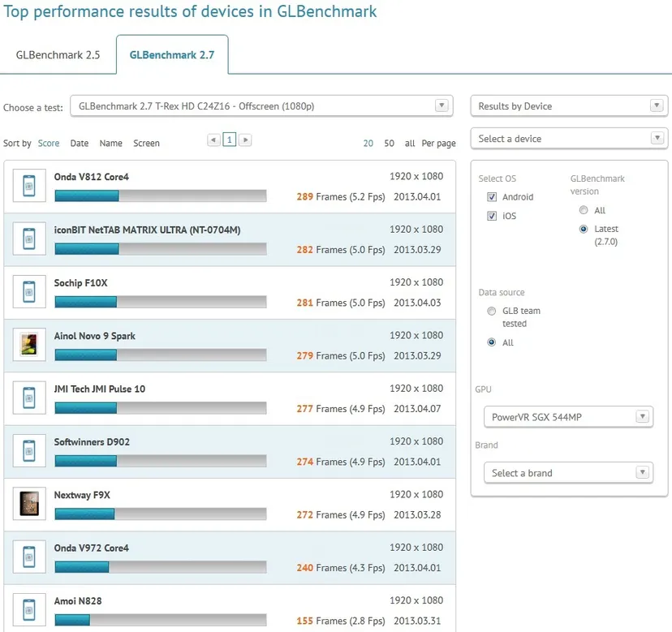Uncheck the Android OS checkbox

pyautogui.click(x=492, y=196)
